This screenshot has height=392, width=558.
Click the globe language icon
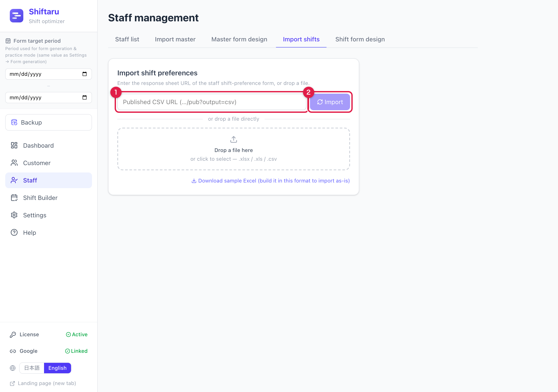13,368
